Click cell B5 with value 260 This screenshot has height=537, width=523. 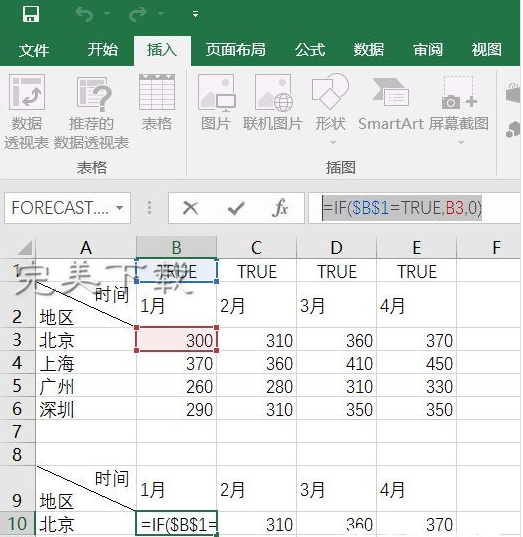tap(176, 385)
